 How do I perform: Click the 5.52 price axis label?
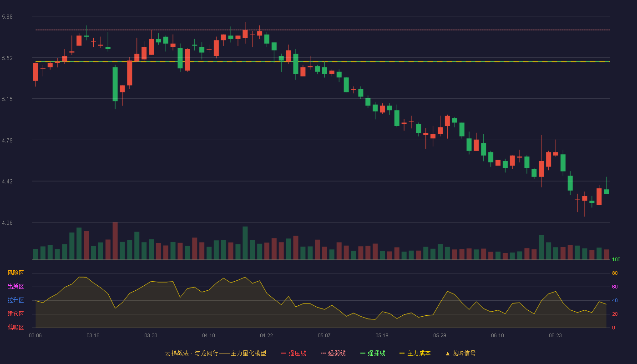coord(7,58)
